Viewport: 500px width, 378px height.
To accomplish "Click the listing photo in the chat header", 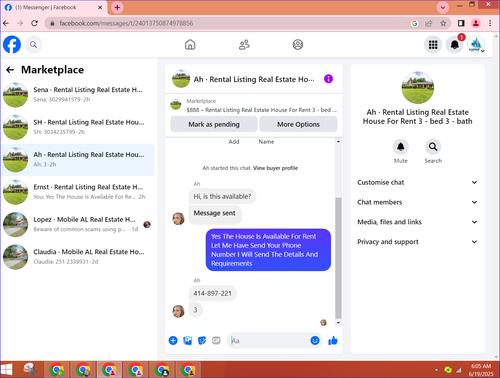I will (181, 79).
